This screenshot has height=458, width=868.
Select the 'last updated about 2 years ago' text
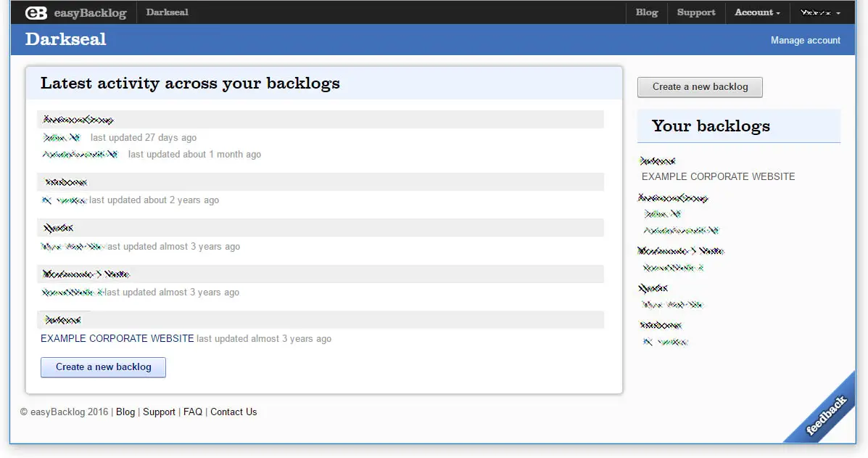coord(154,200)
